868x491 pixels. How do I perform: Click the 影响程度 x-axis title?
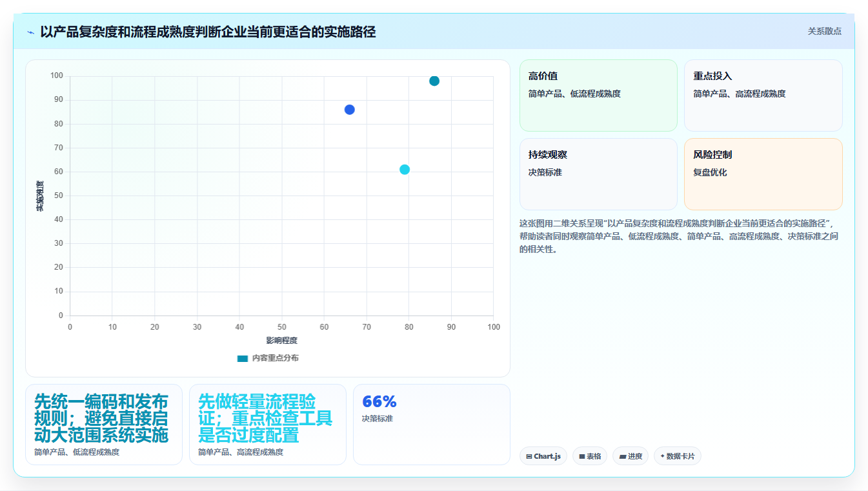(282, 341)
